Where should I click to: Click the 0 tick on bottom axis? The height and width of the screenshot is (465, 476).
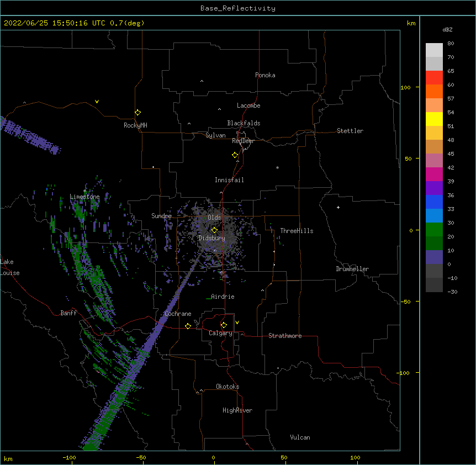(x=213, y=457)
